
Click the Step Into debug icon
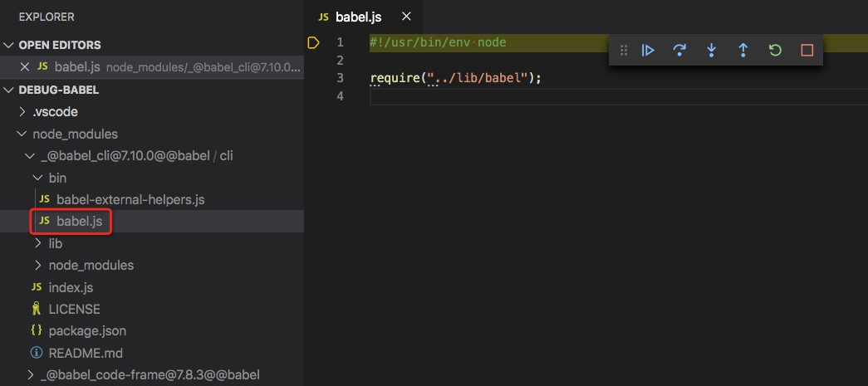711,51
